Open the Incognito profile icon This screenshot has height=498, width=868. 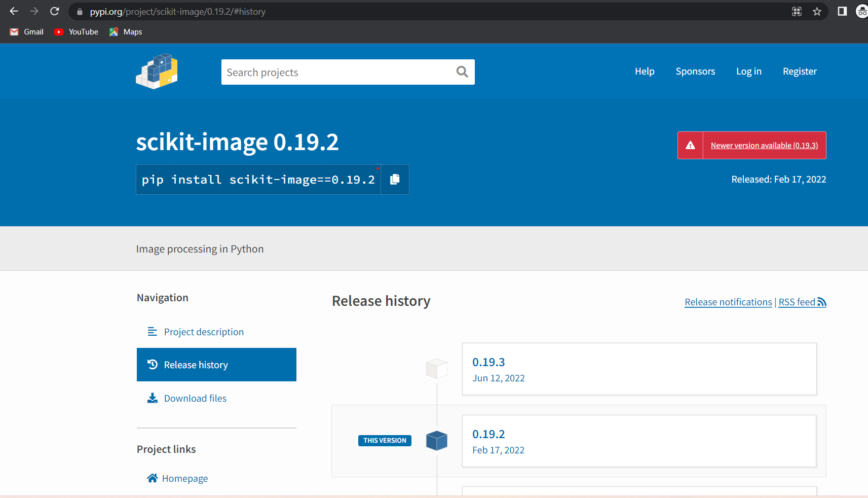(861, 11)
